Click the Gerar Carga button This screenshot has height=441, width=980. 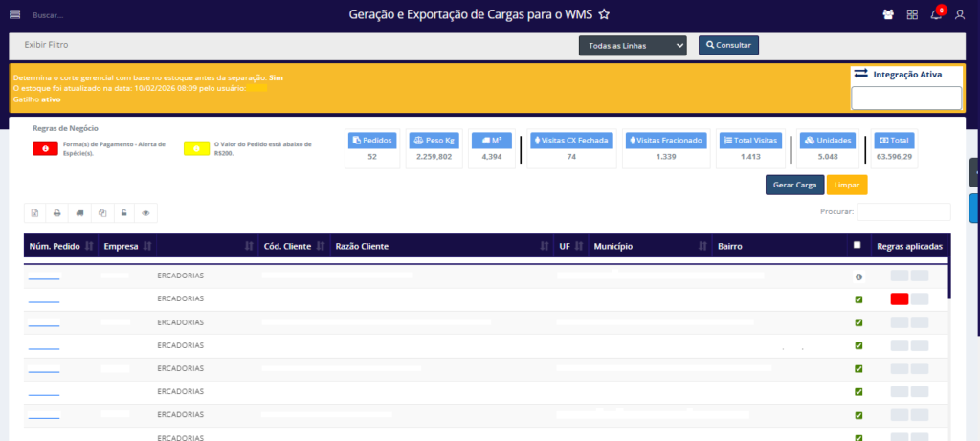pos(794,185)
